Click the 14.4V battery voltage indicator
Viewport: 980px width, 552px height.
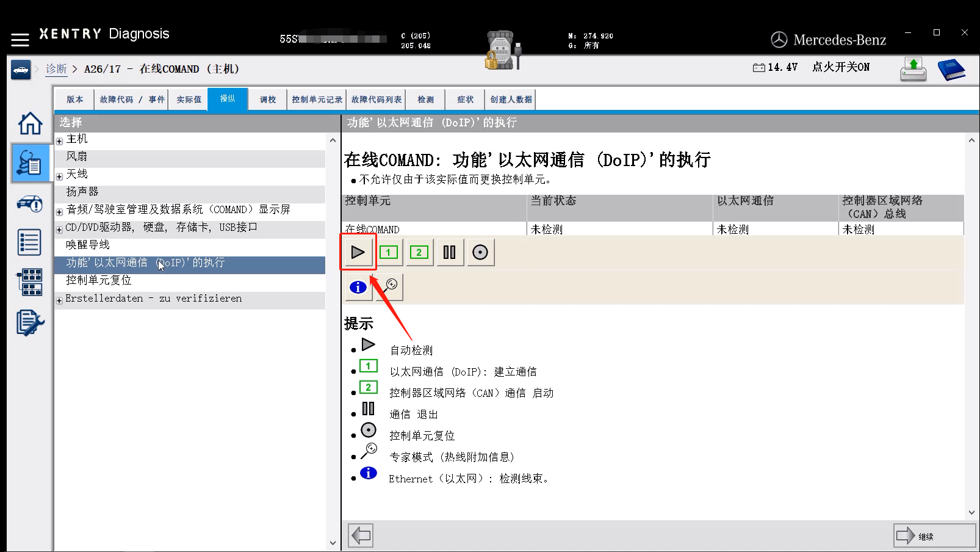point(775,67)
